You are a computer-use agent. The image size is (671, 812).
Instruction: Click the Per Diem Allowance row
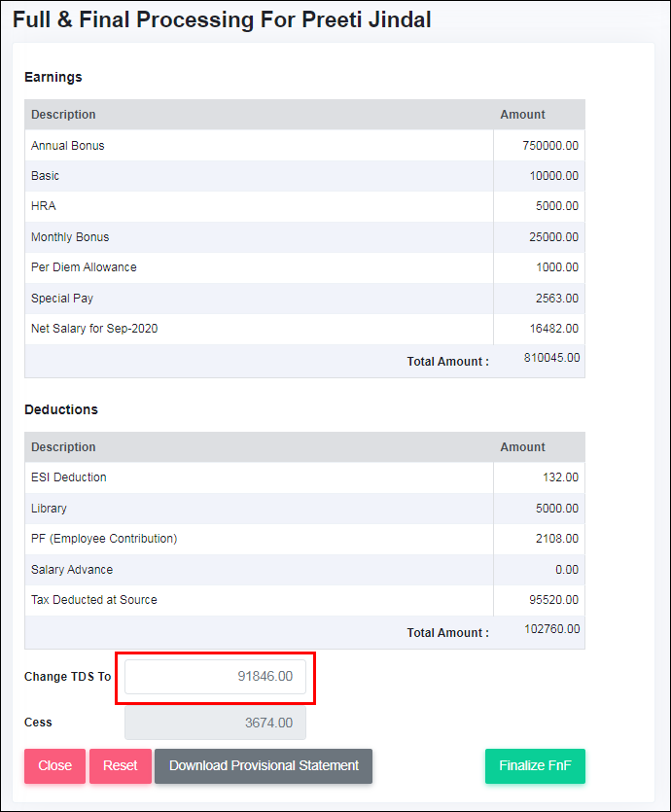(x=305, y=267)
